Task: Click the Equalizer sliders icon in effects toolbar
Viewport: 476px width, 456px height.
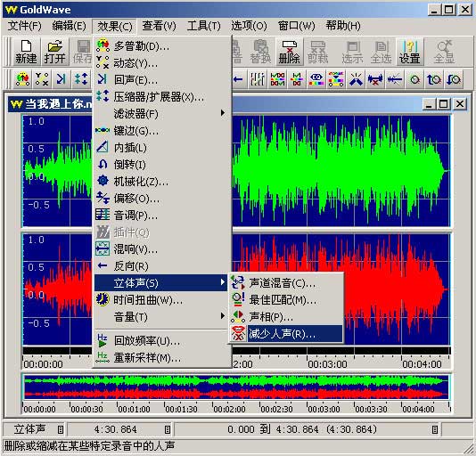Action: click(x=258, y=79)
